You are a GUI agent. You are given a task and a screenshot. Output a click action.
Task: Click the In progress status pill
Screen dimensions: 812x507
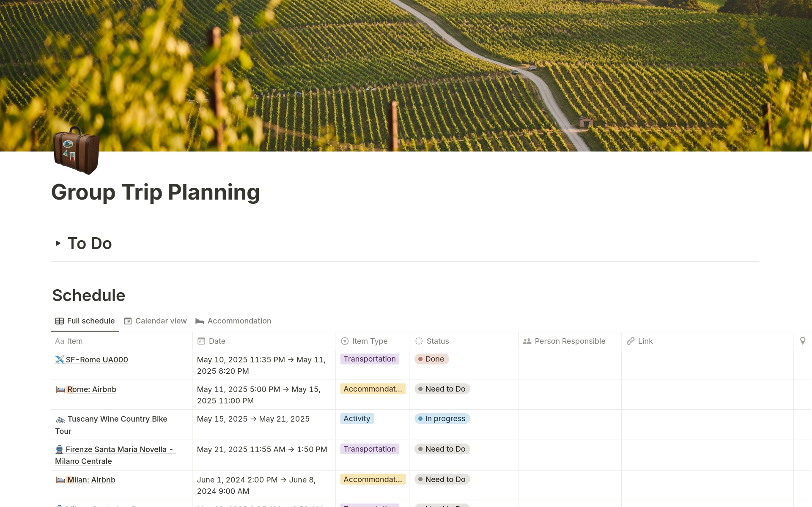click(x=442, y=419)
